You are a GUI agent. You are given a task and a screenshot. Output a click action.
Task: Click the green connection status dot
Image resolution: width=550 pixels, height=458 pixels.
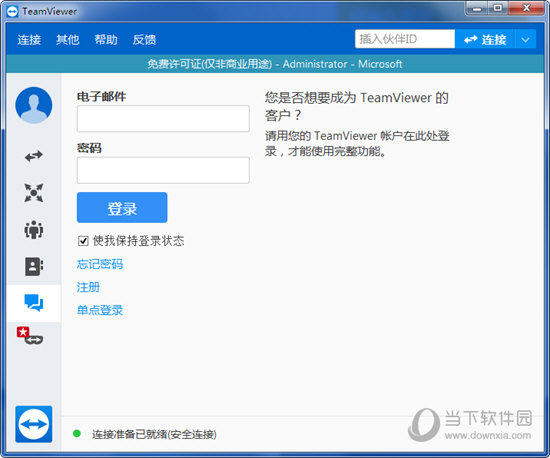pyautogui.click(x=76, y=434)
